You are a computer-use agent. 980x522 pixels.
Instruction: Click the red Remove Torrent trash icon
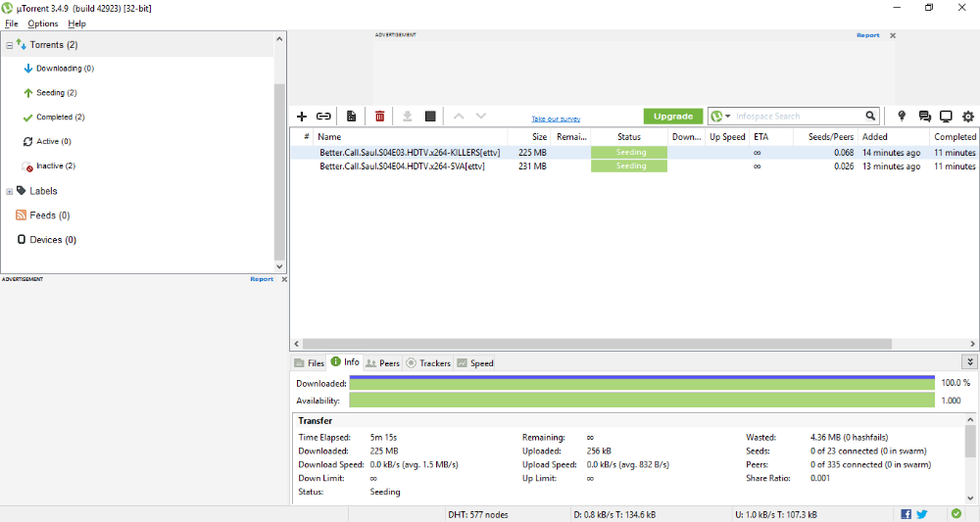379,117
